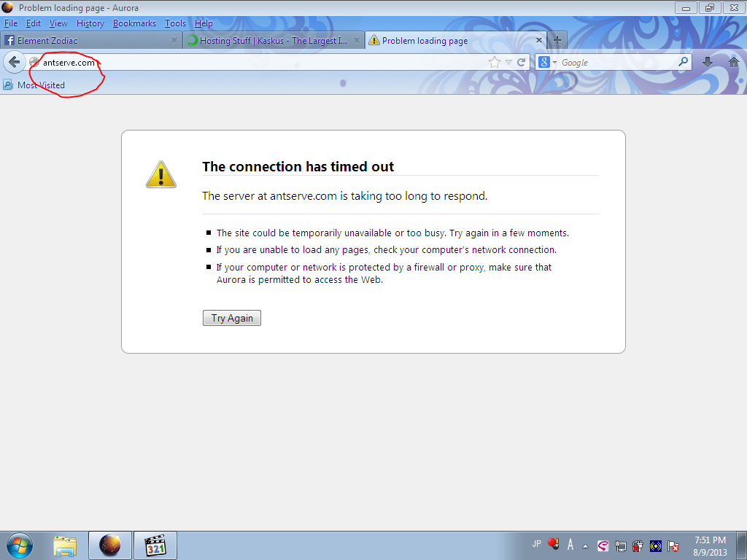This screenshot has width=747, height=560.
Task: Open the Help menu
Action: [x=204, y=23]
